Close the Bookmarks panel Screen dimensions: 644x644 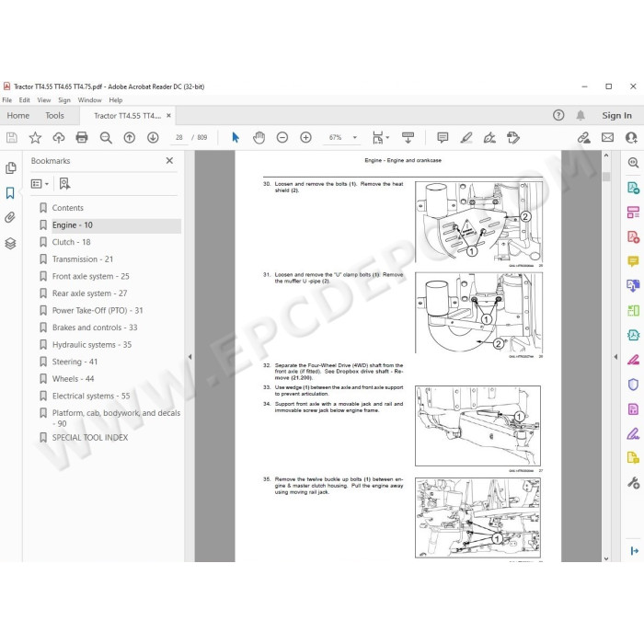point(169,161)
